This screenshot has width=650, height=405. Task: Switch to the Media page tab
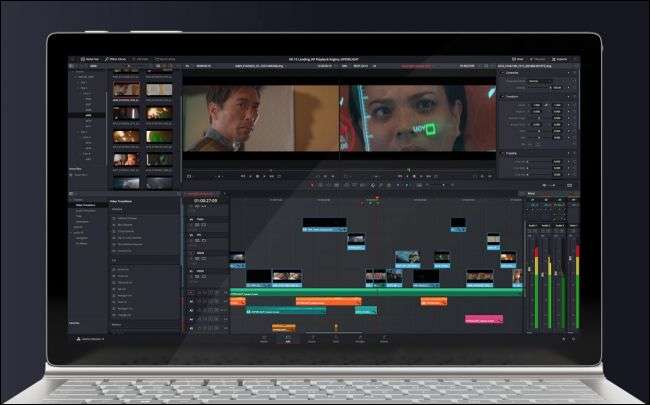pyautogui.click(x=264, y=339)
